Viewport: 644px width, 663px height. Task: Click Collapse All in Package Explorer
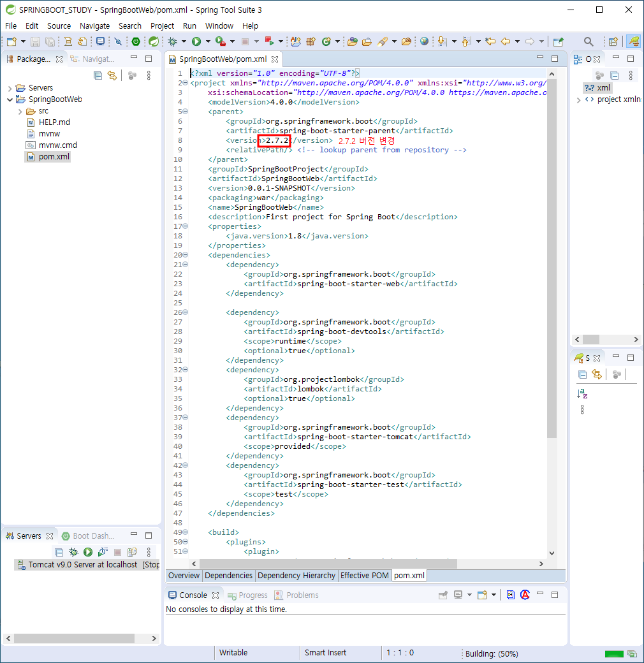click(98, 76)
